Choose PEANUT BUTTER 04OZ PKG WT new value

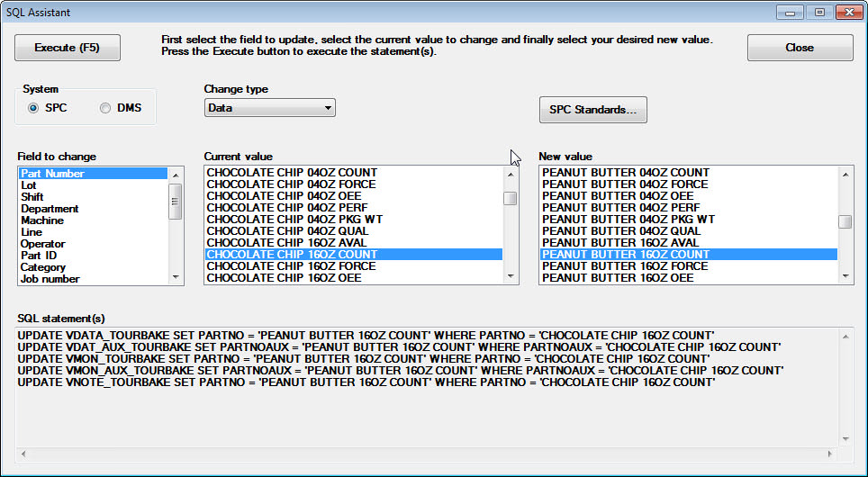628,220
